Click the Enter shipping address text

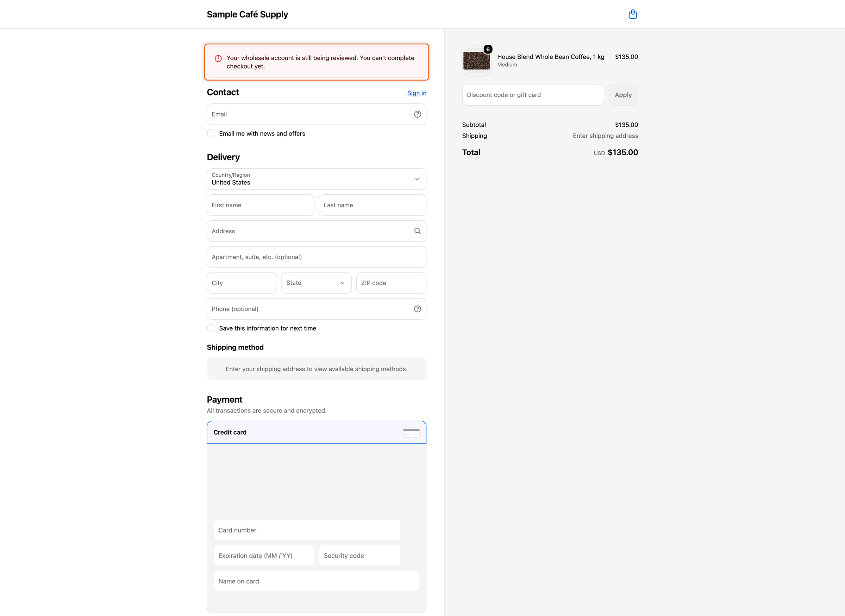pos(605,136)
